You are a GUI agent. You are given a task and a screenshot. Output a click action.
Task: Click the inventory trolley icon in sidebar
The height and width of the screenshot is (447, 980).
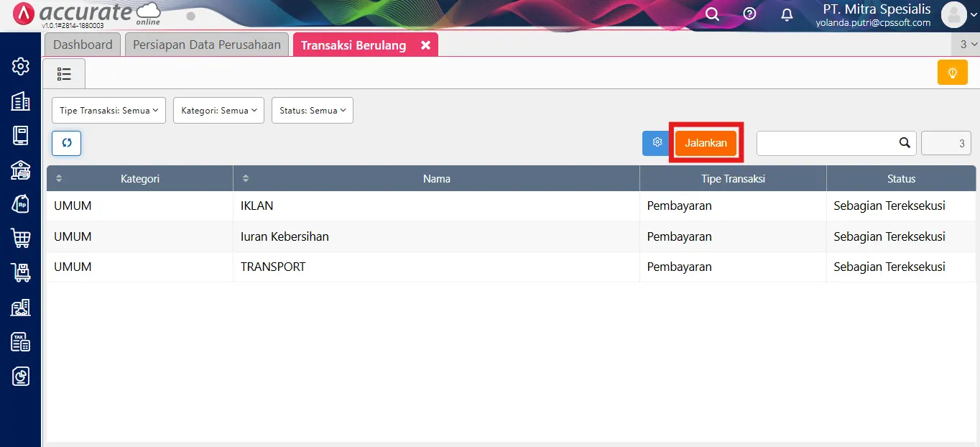click(20, 273)
